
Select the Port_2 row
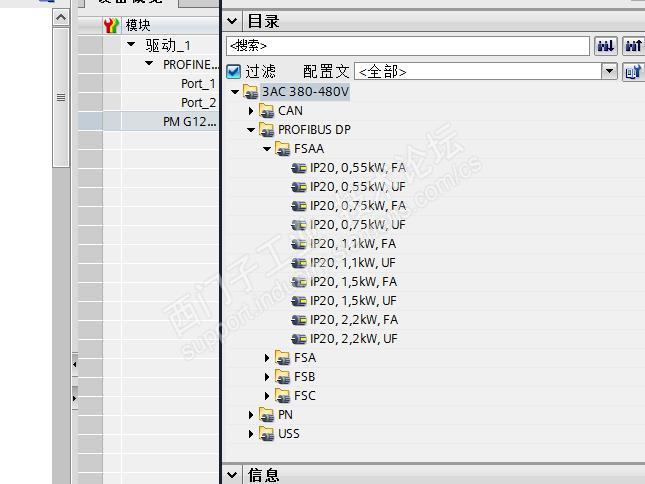coord(149,102)
